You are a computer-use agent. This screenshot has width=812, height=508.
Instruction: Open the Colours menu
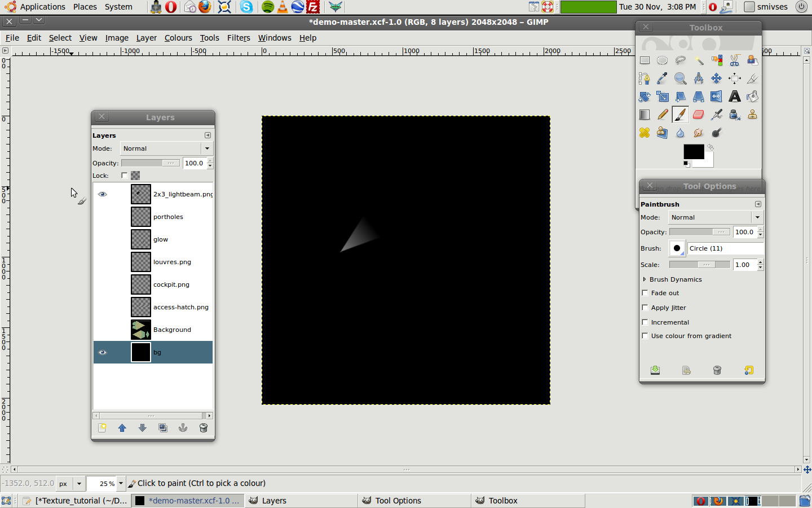coord(178,38)
